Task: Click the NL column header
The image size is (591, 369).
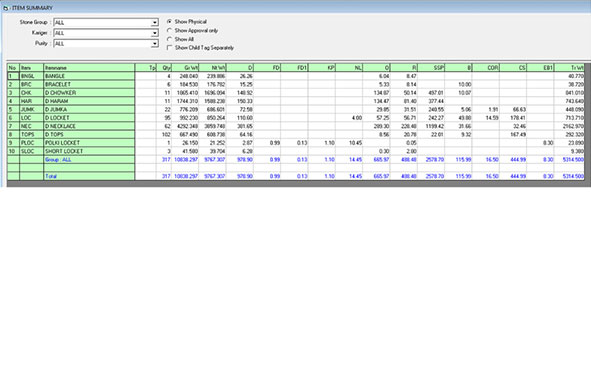Action: pos(349,68)
